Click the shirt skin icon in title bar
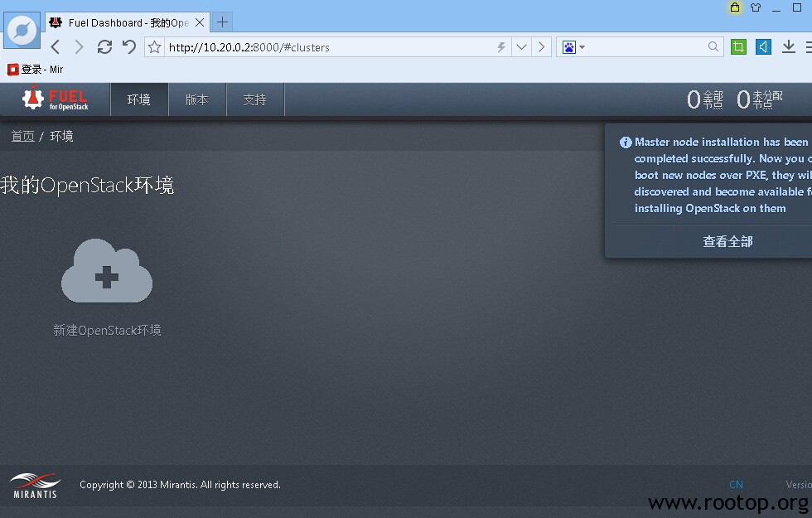Viewport: 812px width, 518px height. coord(756,7)
